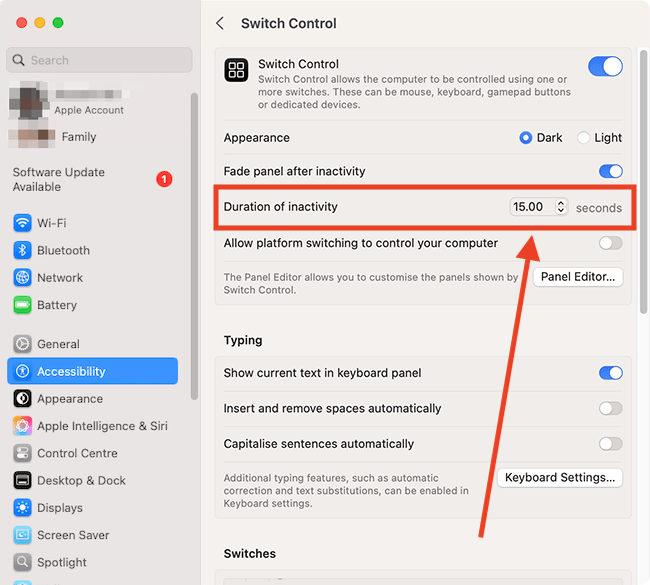The width and height of the screenshot is (650, 585).
Task: Select the Light appearance radio button
Action: (x=583, y=138)
